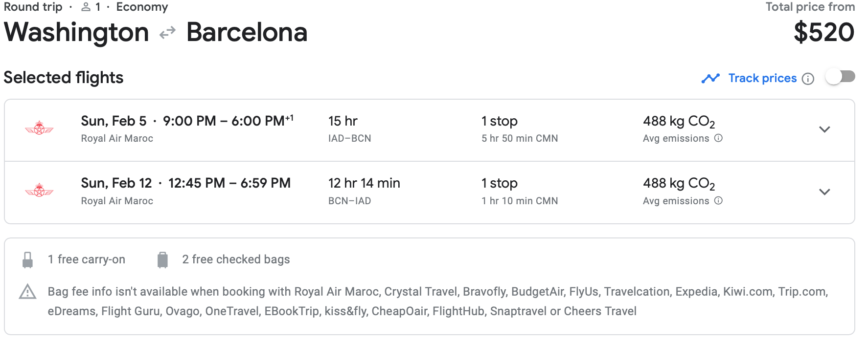Screen dimensions: 868x343
Task: Click the checked bags suitcase icon
Action: pos(162,260)
